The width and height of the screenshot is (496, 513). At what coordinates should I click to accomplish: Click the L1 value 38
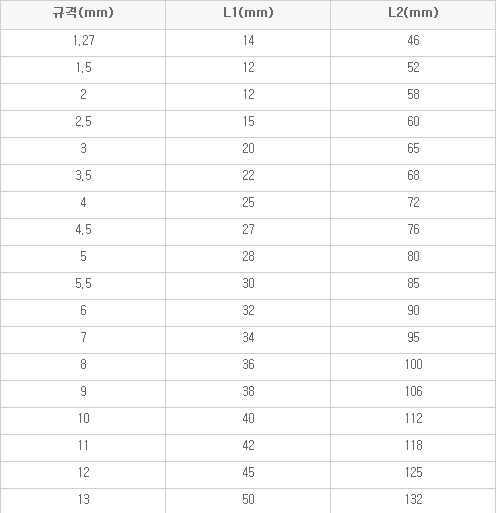click(x=248, y=391)
